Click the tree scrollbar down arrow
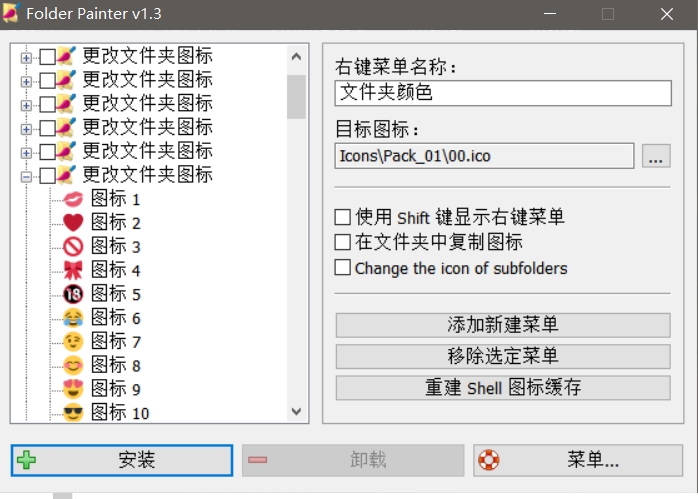Image resolution: width=698 pixels, height=499 pixels. point(296,411)
